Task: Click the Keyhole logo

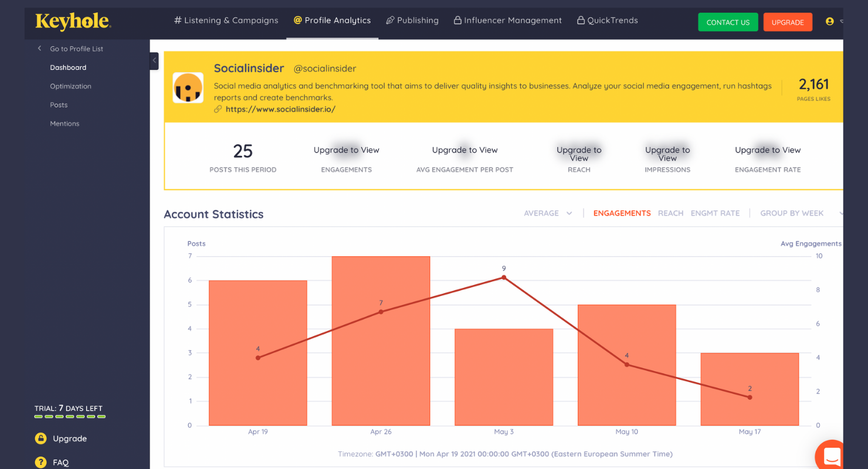Action: (73, 21)
